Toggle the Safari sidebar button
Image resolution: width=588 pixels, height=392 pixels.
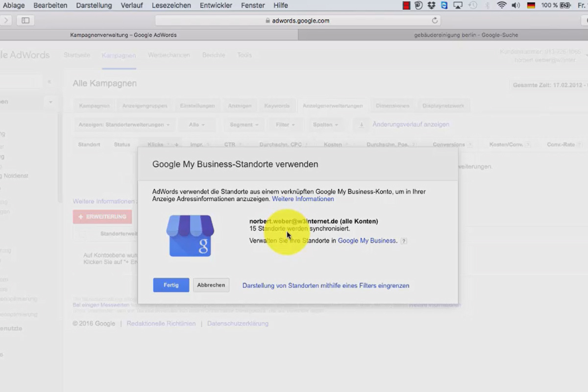click(25, 21)
